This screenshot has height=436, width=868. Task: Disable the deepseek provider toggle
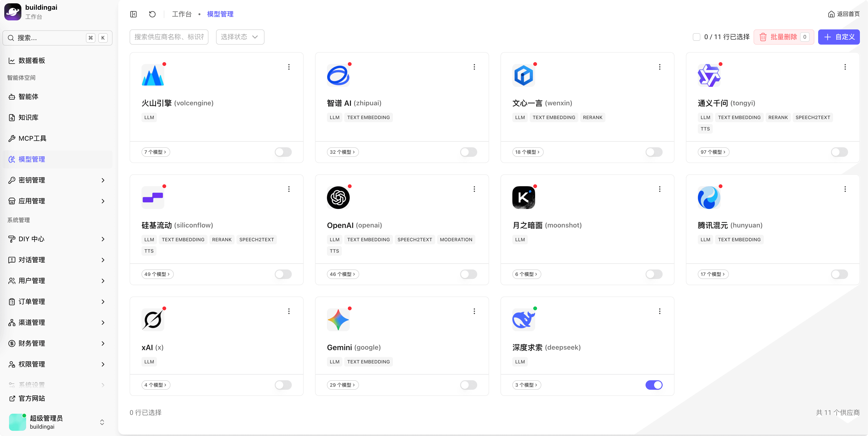tap(654, 385)
